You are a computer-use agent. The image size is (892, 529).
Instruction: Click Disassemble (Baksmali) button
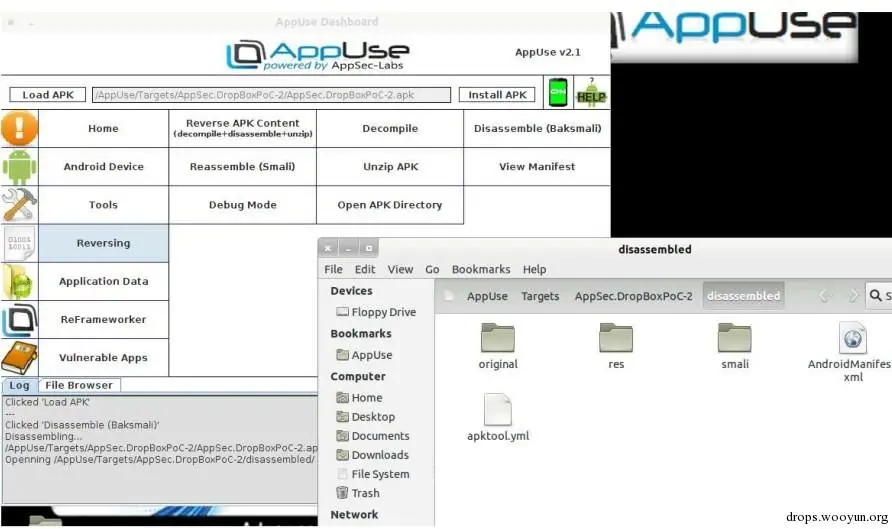point(537,129)
